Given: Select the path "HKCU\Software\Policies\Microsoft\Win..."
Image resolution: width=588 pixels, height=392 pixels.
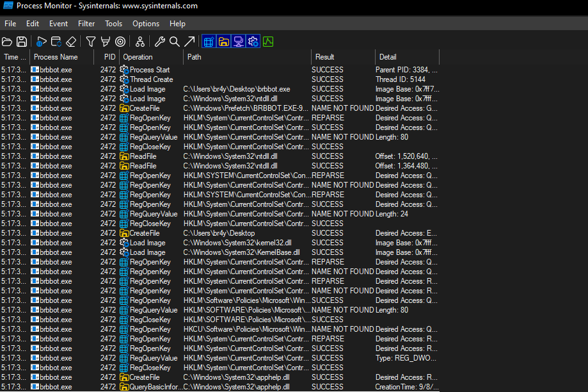Looking at the screenshot, I should point(247,329).
